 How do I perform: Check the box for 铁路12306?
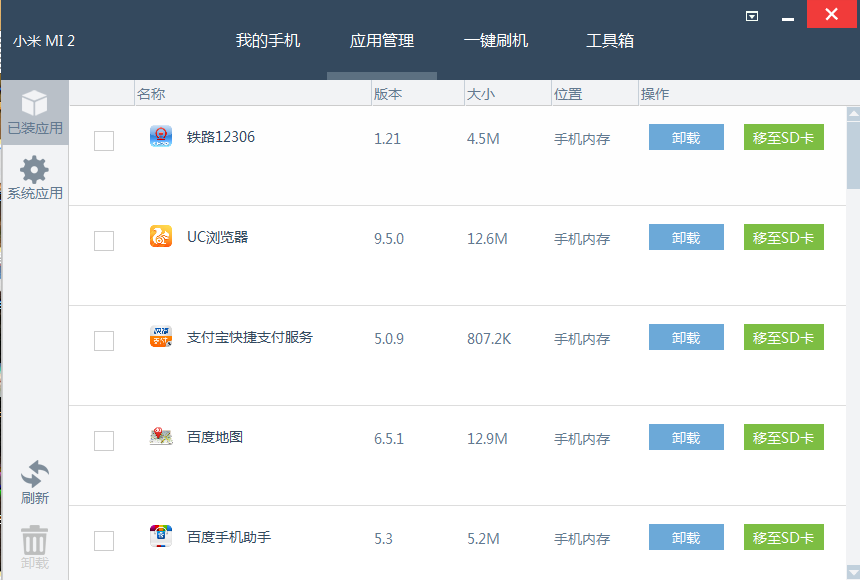(104, 141)
